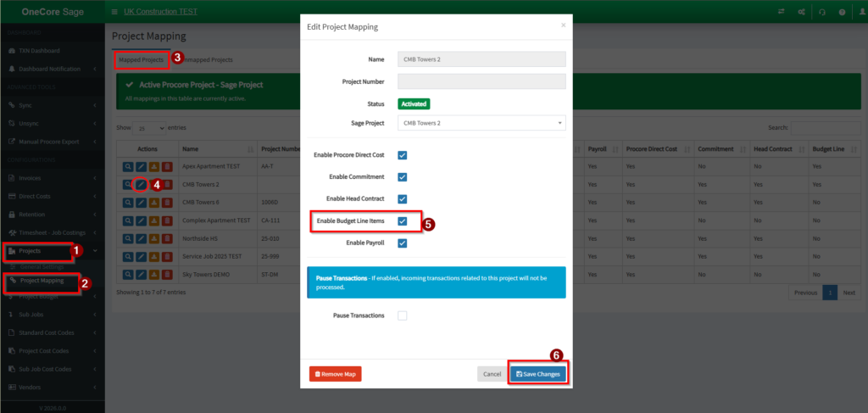Click the hamburger menu icon in header
The image size is (868, 413).
click(x=114, y=12)
